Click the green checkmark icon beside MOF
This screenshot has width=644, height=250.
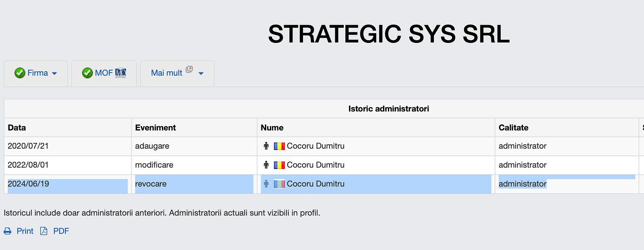click(87, 73)
